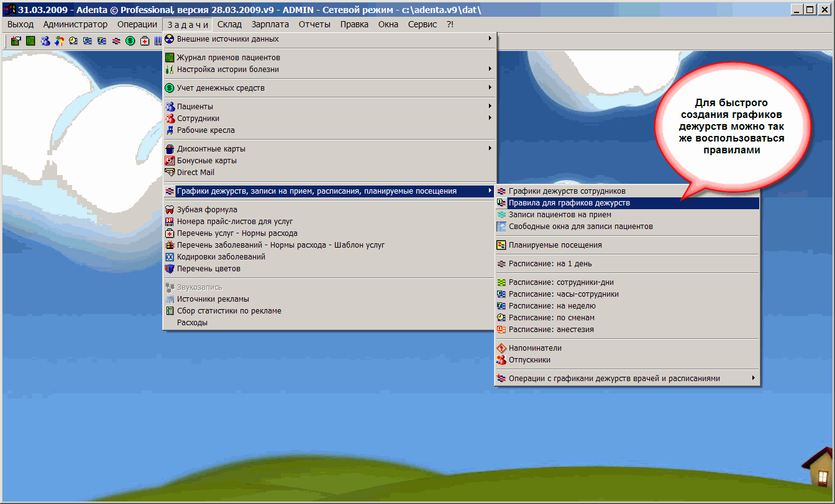Open Зубная формула from the menu
The width and height of the screenshot is (835, 504).
click(207, 210)
